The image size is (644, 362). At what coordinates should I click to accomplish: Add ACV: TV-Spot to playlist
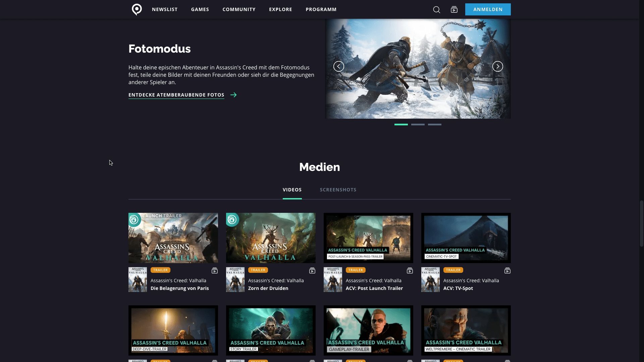tap(507, 270)
